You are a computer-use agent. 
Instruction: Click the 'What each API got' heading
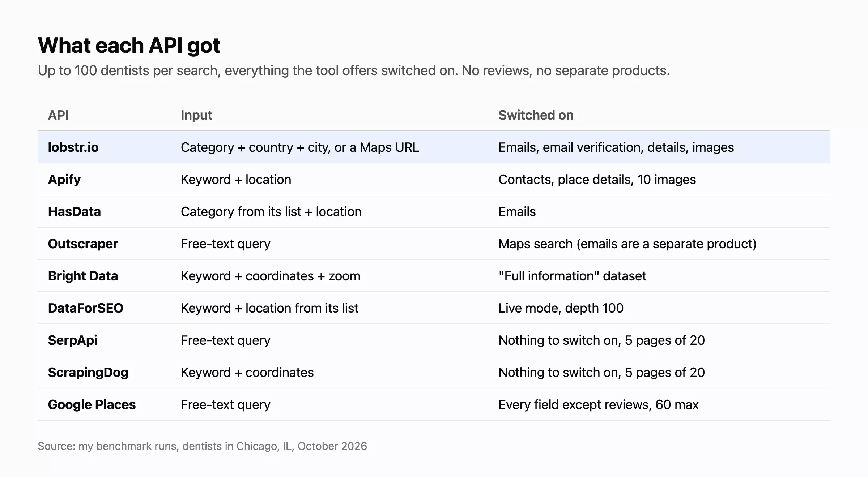[129, 46]
